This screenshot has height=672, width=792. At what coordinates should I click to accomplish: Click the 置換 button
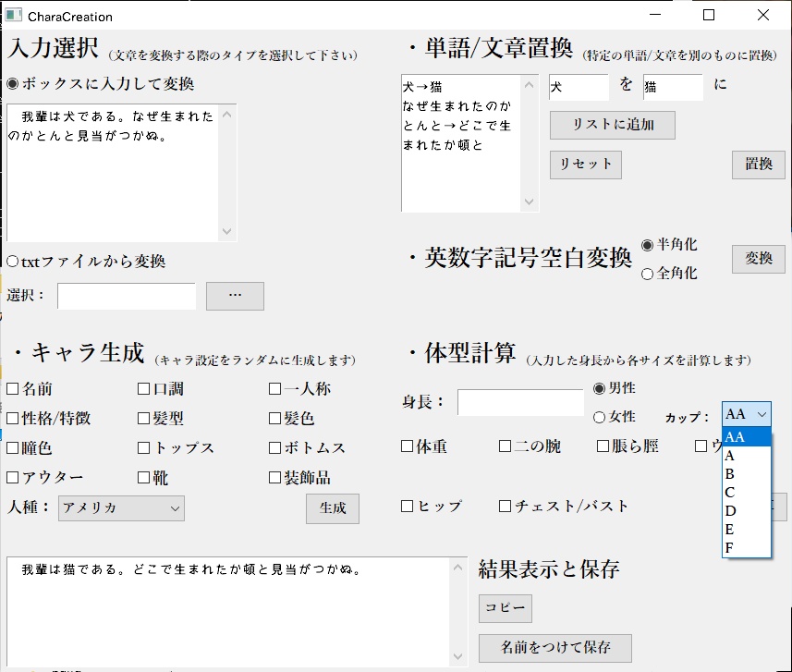[759, 165]
